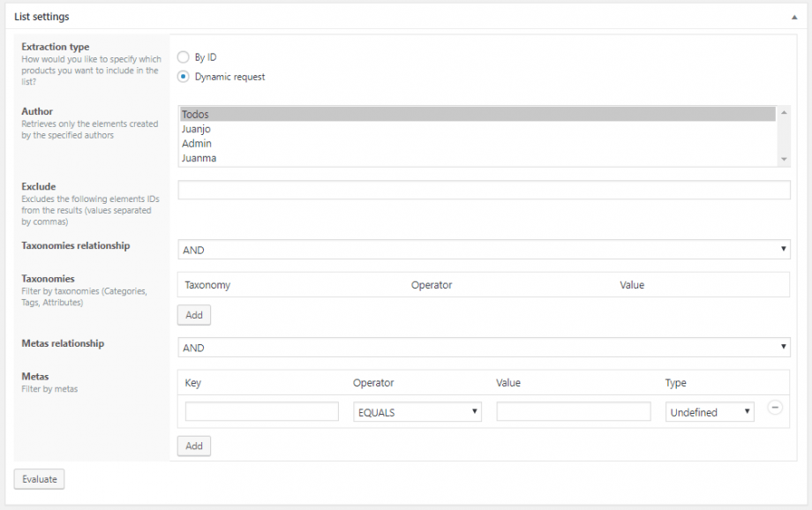The image size is (812, 510).
Task: Choose Juanjo in the Author list
Action: [x=477, y=129]
